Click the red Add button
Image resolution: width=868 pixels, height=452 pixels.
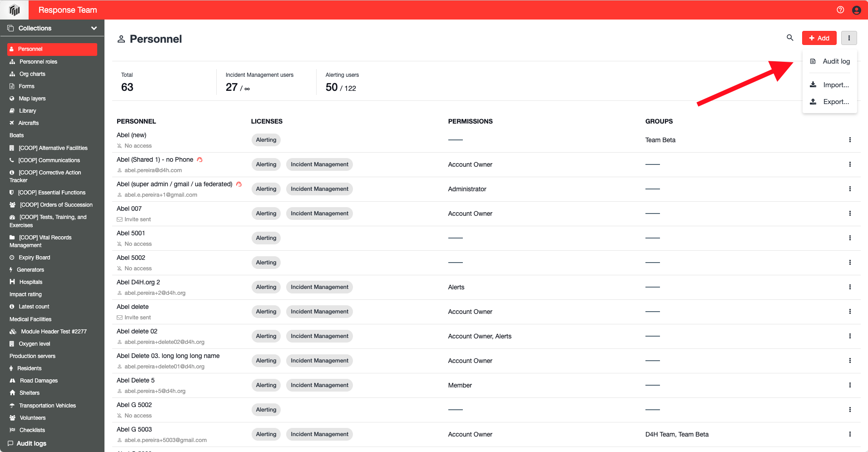coord(819,38)
